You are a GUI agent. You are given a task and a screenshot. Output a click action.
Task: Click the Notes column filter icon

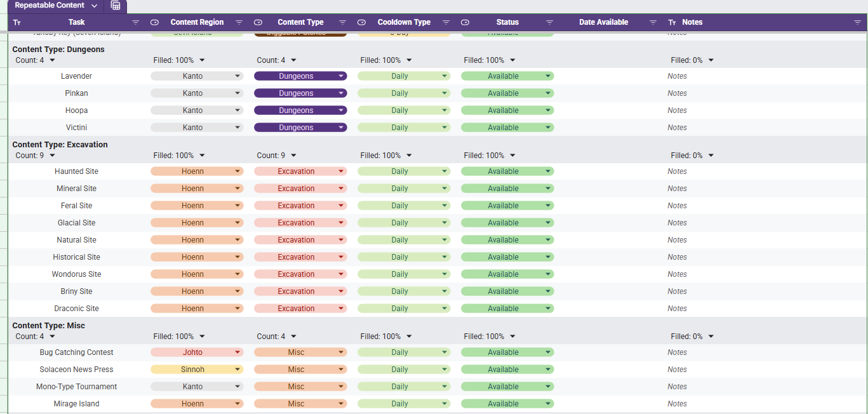(x=857, y=22)
